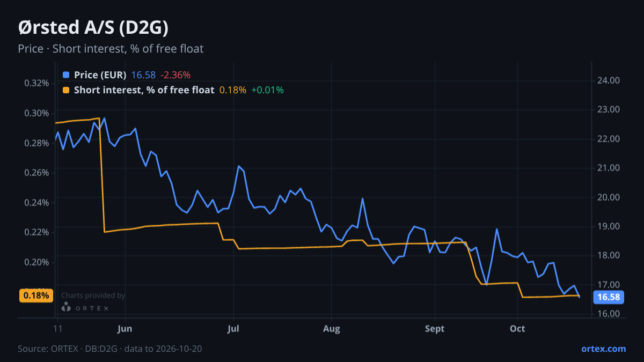Screen dimensions: 644x362
Task: Click the Jun label on the time axis
Action: point(125,329)
